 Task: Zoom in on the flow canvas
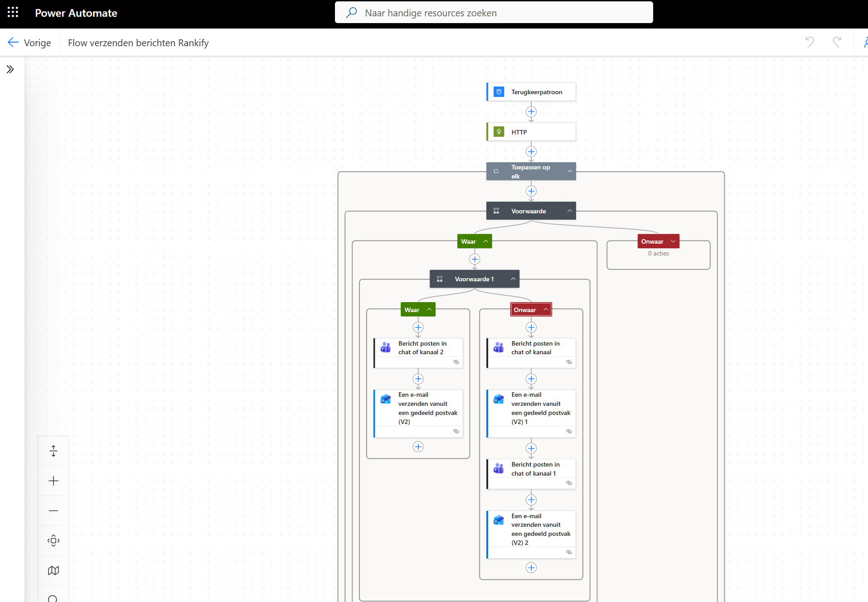point(53,481)
